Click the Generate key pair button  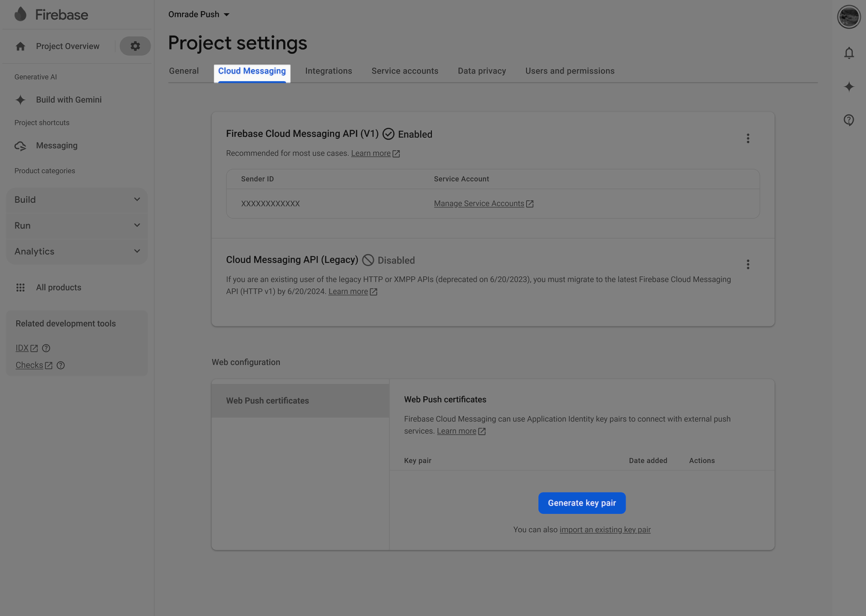[582, 503]
